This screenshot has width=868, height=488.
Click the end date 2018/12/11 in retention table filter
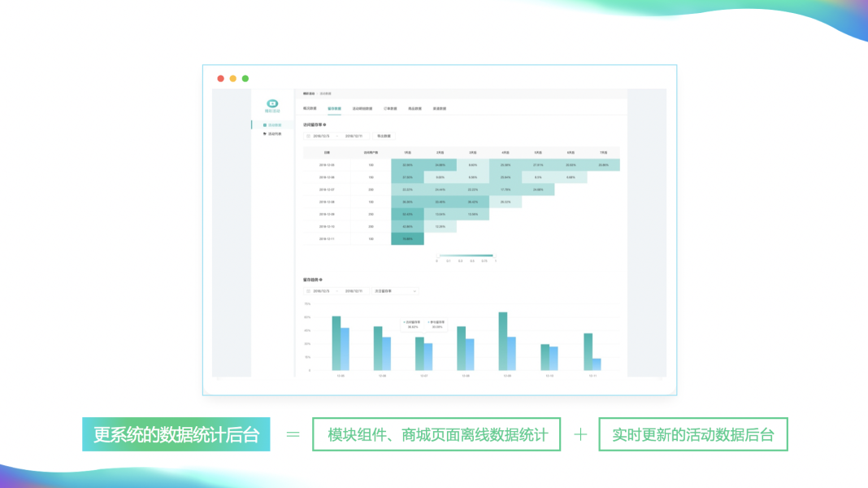pyautogui.click(x=354, y=136)
